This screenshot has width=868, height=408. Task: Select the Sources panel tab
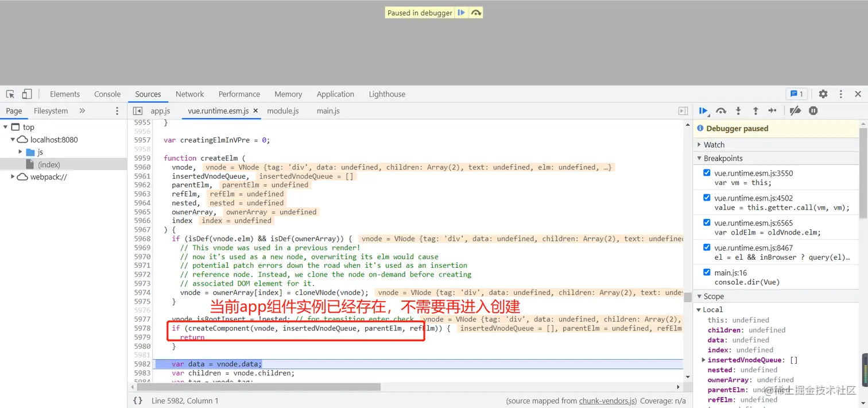pyautogui.click(x=148, y=94)
